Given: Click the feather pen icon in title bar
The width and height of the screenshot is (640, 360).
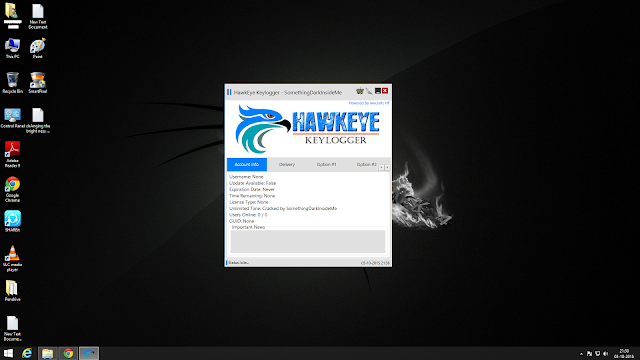Looking at the screenshot, I should (x=369, y=91).
